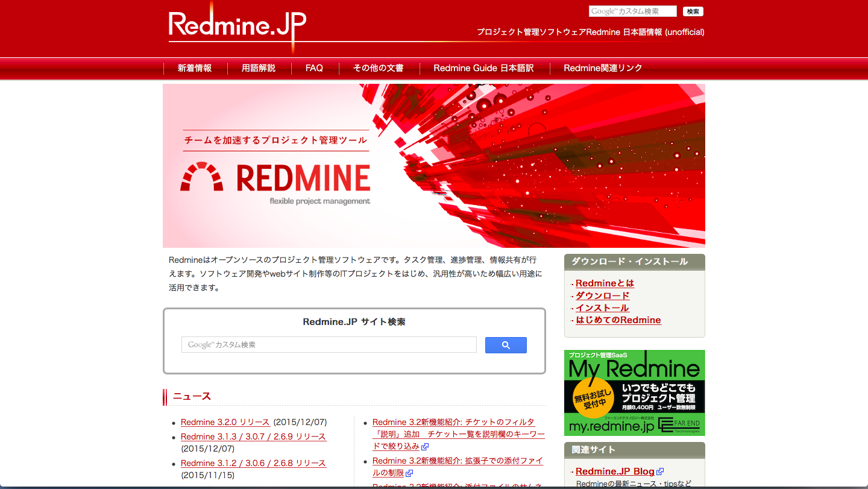This screenshot has width=868, height=489.
Task: Click the Redmine.JP サイト検索 title text
Action: pos(354,322)
